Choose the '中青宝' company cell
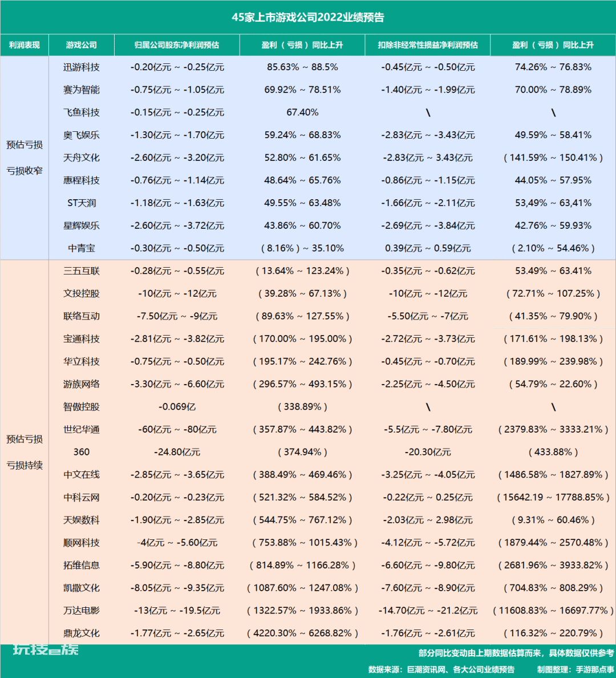 (x=81, y=248)
